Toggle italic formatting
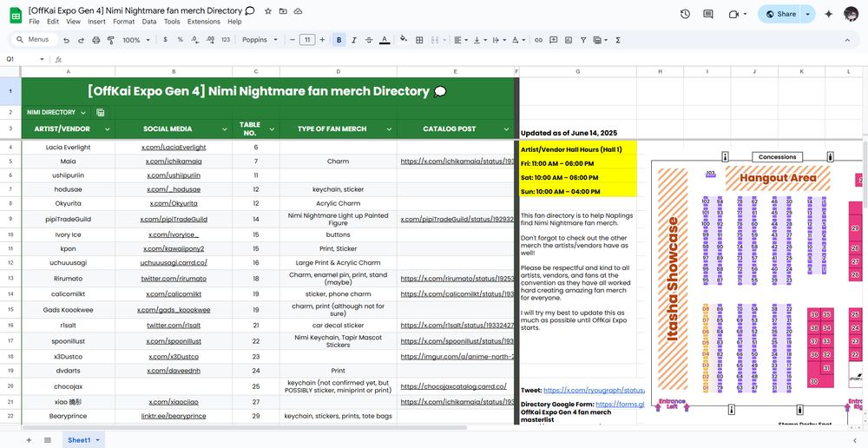 point(354,40)
